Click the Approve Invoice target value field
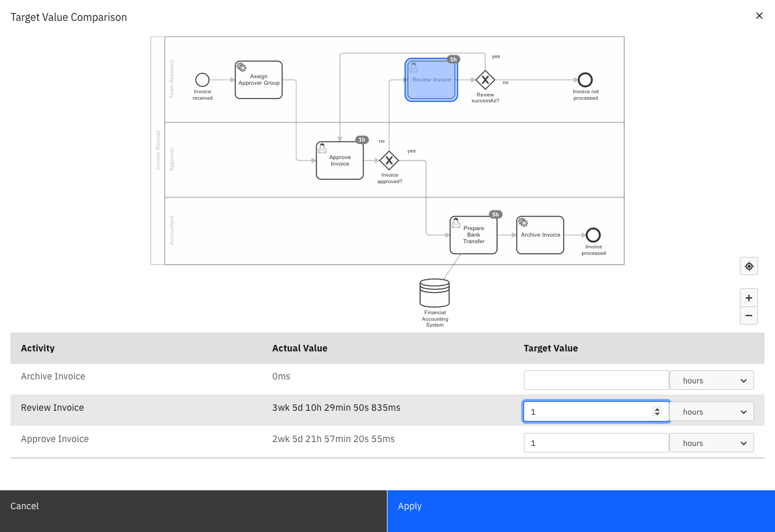The height and width of the screenshot is (532, 775). point(596,443)
